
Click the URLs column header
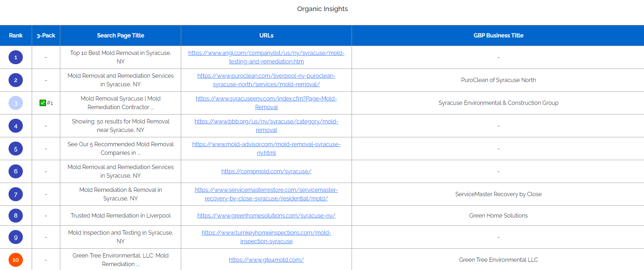point(266,35)
